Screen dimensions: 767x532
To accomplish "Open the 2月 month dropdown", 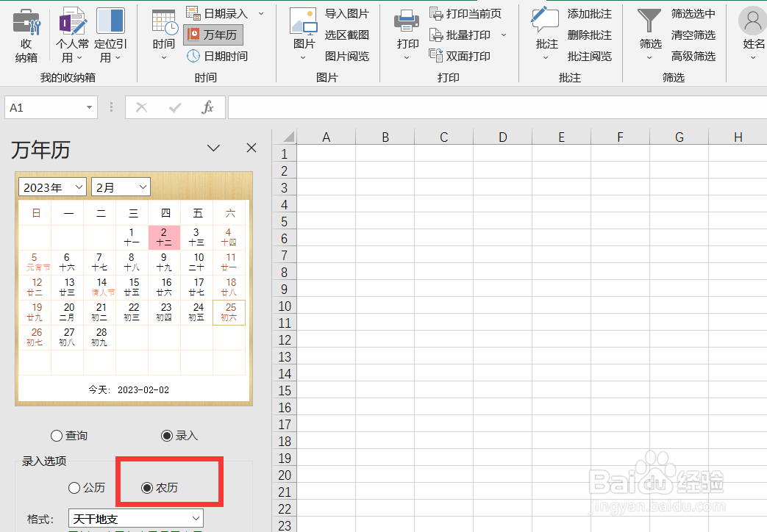I will coord(121,187).
